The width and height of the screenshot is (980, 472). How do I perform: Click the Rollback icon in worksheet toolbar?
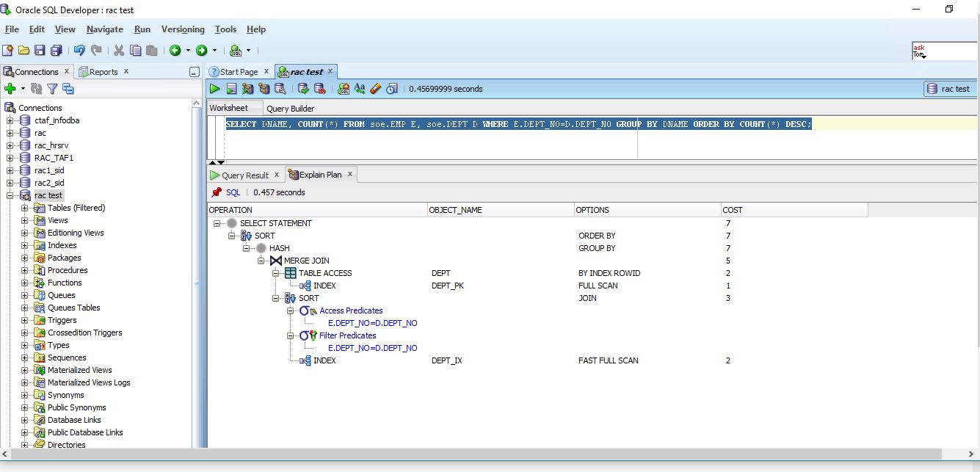[319, 89]
